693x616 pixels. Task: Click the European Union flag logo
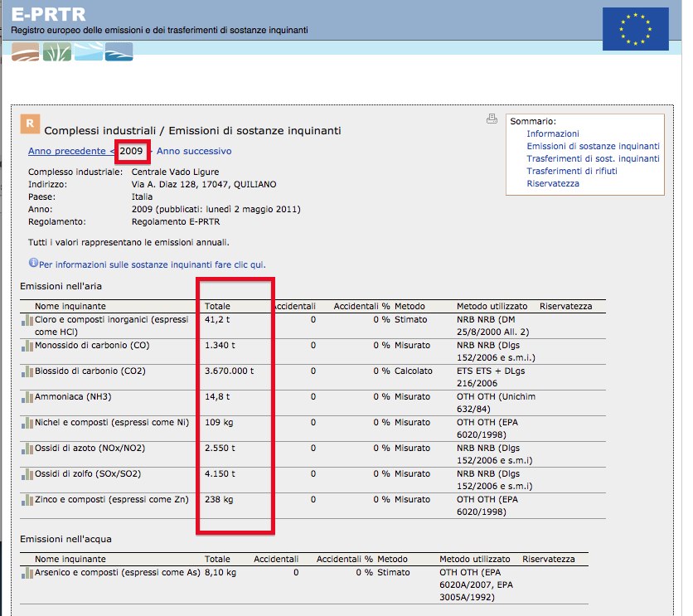(x=635, y=28)
